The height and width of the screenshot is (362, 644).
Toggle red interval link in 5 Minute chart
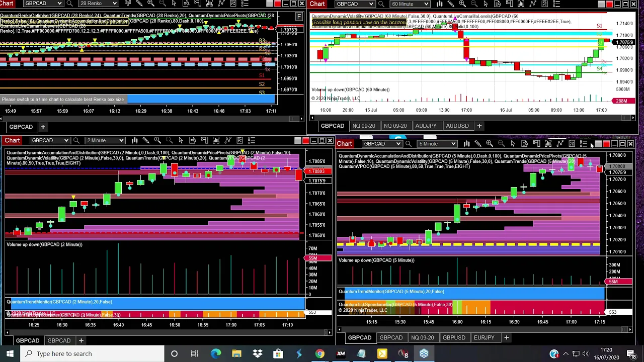coord(606,144)
